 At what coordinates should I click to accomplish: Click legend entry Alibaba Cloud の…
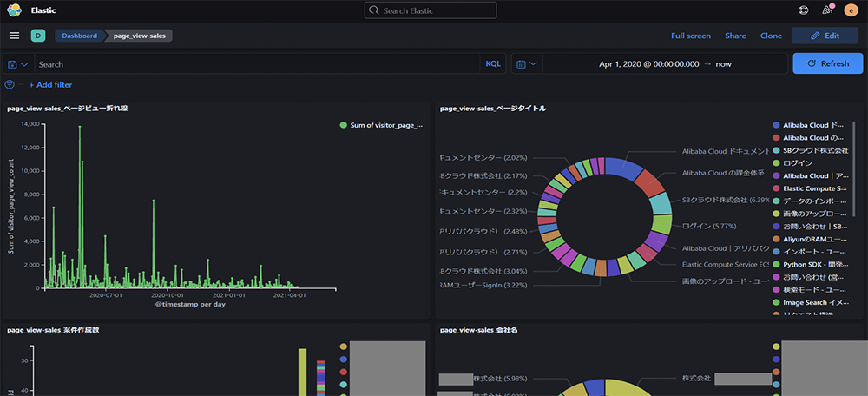809,138
